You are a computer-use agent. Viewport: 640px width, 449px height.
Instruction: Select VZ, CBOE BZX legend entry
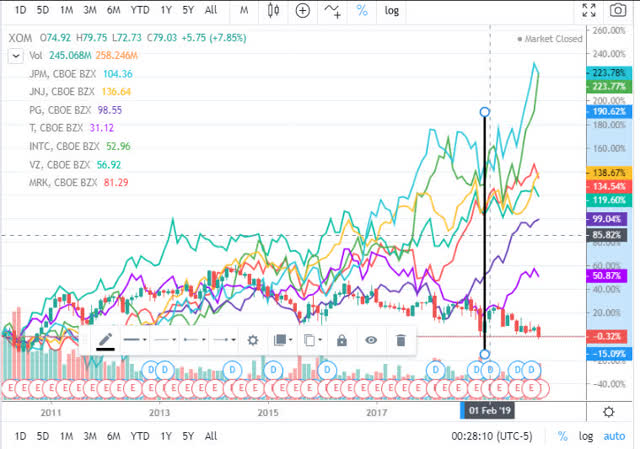coord(59,164)
